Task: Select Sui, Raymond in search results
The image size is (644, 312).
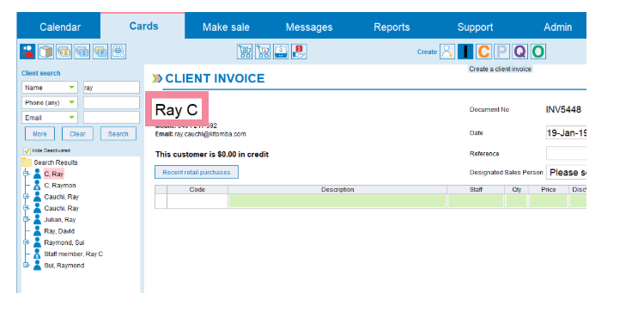Action: tap(64, 266)
